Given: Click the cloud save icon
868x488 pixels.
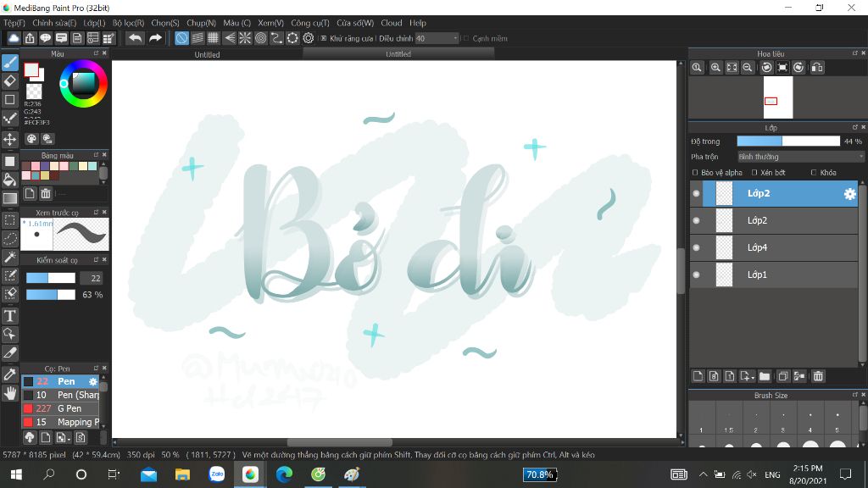Looking at the screenshot, I should (14, 38).
